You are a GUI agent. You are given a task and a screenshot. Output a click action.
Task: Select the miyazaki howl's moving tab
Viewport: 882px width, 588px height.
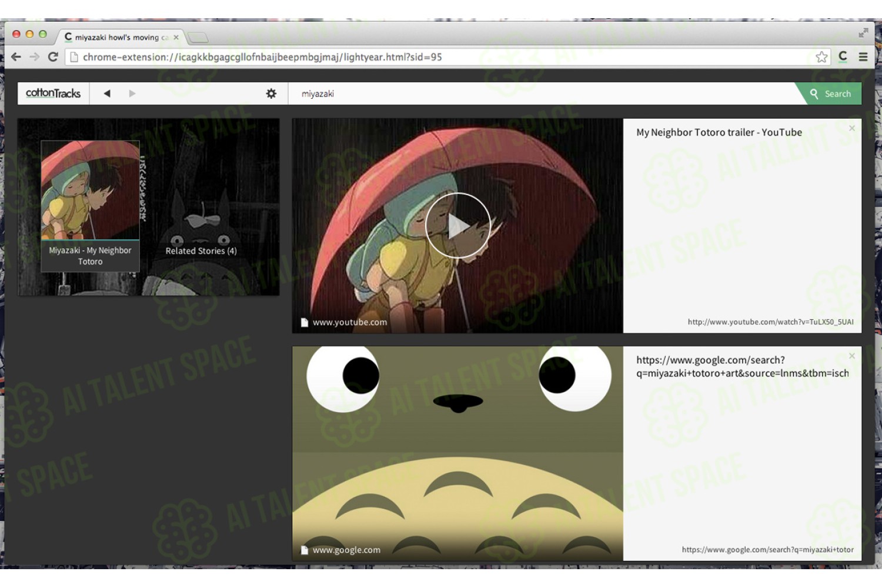coord(121,37)
